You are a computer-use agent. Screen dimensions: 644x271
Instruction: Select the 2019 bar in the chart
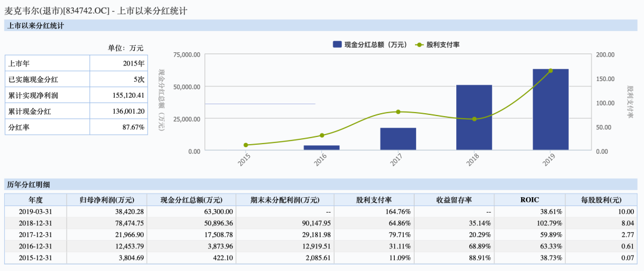click(x=550, y=110)
